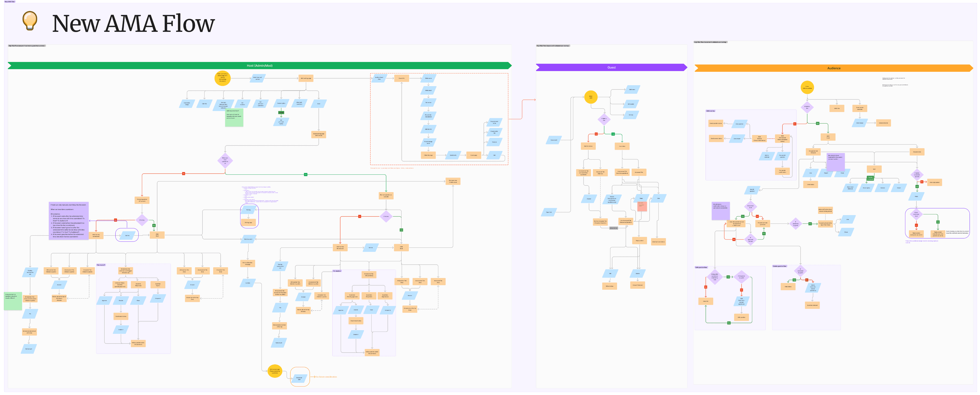Click the "Open email" step
The width and height of the screenshot is (980, 395).
pos(554,140)
